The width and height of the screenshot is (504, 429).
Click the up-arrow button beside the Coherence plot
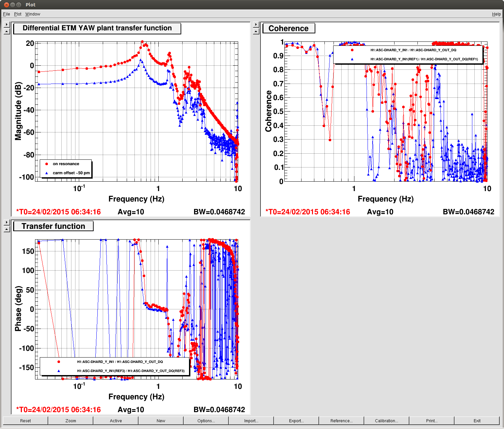point(256,31)
